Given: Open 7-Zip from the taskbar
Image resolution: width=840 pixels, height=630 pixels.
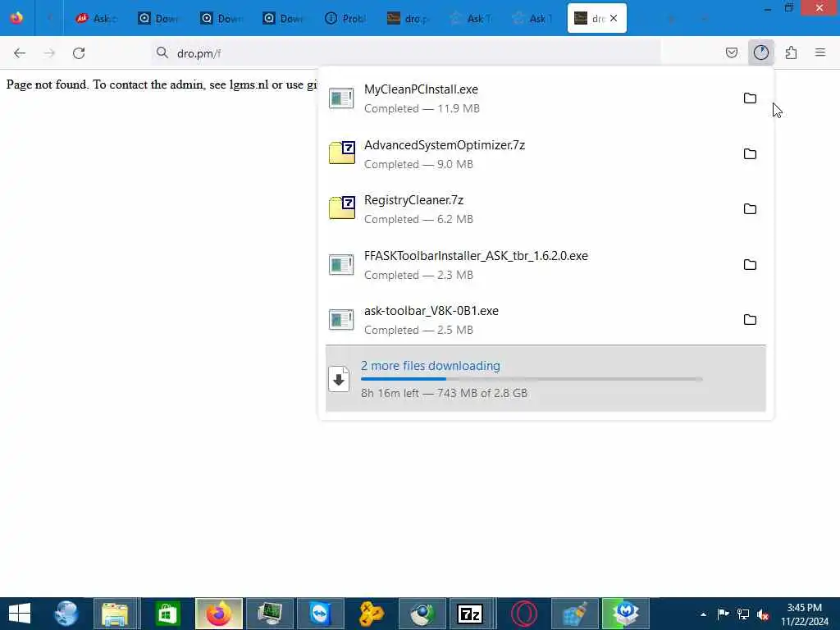Looking at the screenshot, I should click(x=470, y=614).
